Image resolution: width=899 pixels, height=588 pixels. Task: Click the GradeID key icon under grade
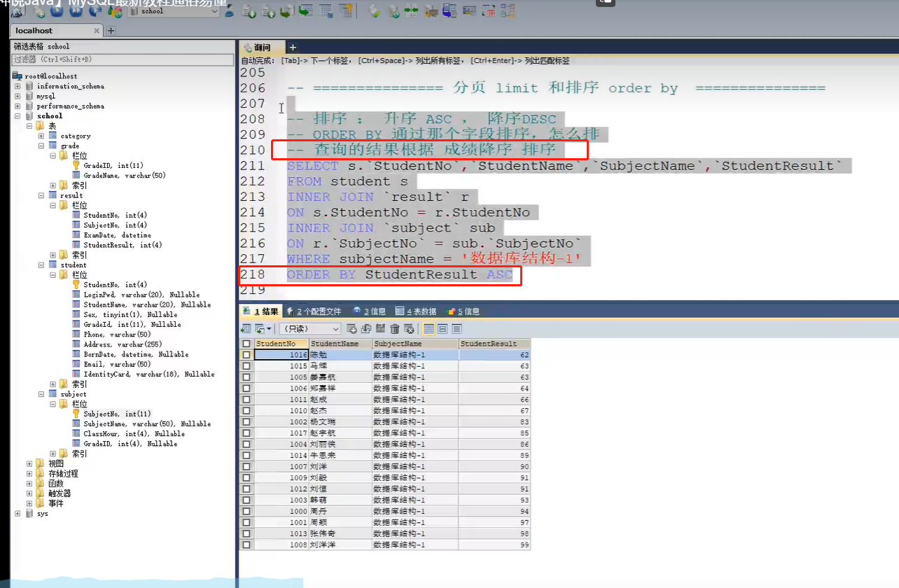click(77, 165)
